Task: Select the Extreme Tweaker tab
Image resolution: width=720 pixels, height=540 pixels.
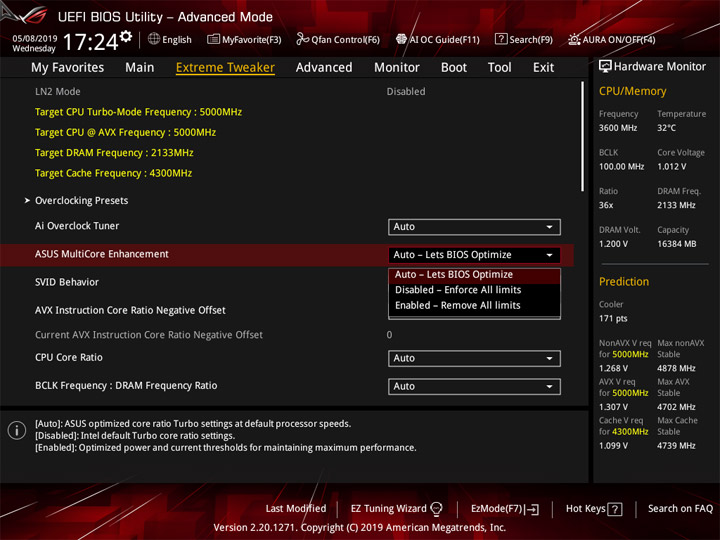Action: [x=225, y=68]
